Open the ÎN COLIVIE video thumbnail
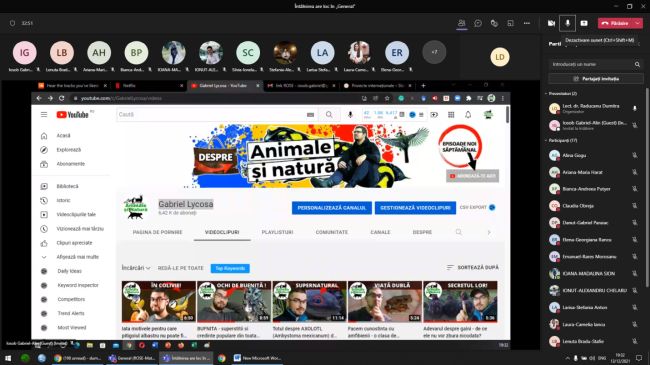Image resolution: width=650 pixels, height=365 pixels. click(158, 302)
